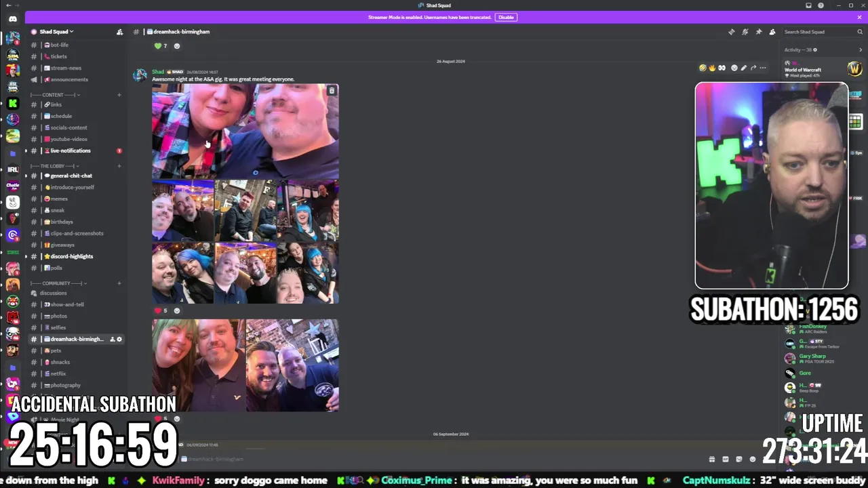Viewport: 868px width, 488px height.
Task: Toggle red heart reaction with count 5
Action: pyautogui.click(x=161, y=310)
